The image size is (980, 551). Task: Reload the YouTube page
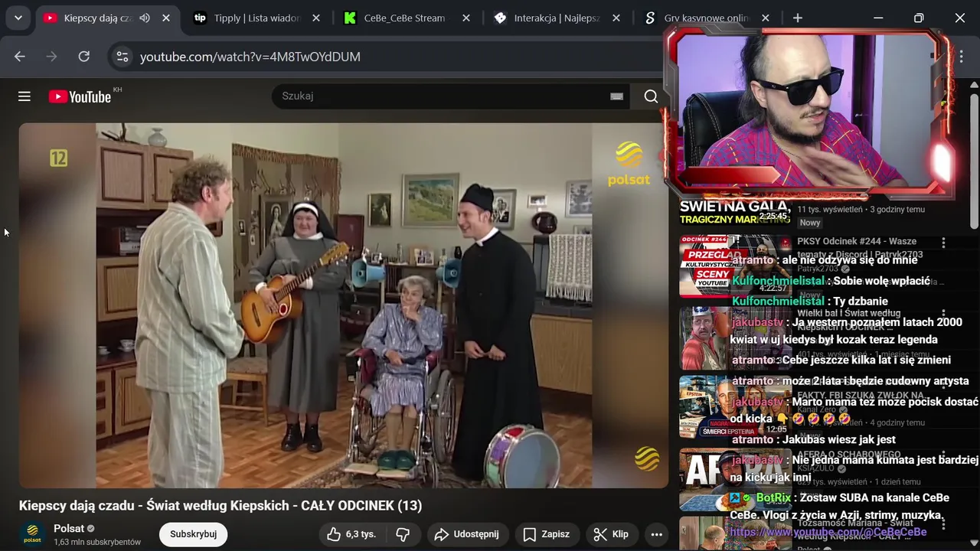tap(84, 57)
